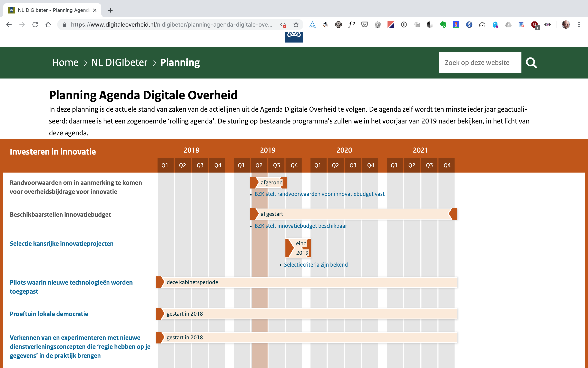Close the NL DIGIbeter tab
The image size is (588, 368).
tap(95, 10)
